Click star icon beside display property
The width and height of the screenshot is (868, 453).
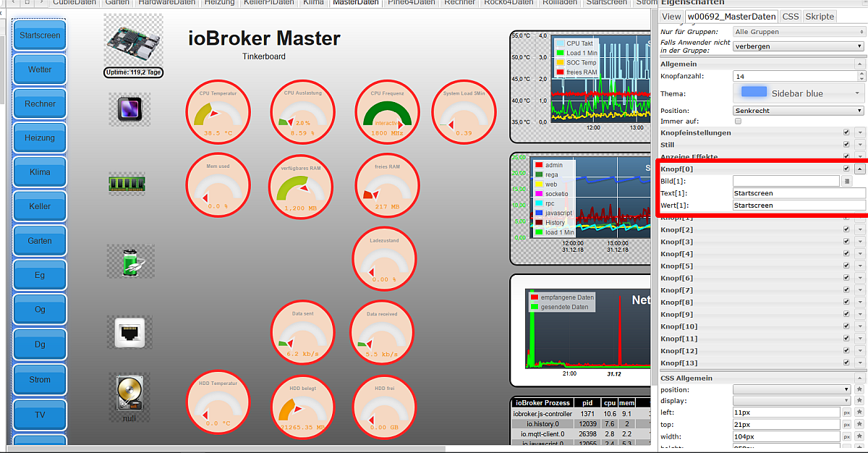point(859,401)
